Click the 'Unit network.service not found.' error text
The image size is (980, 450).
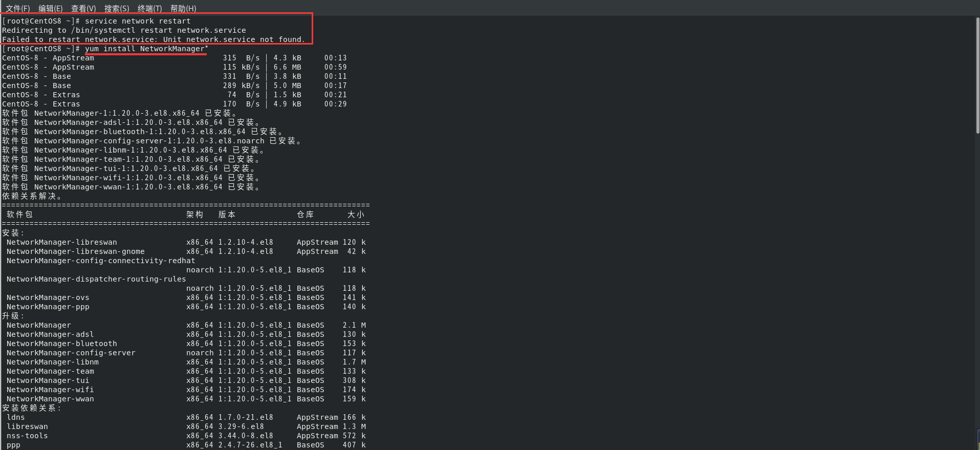point(234,39)
